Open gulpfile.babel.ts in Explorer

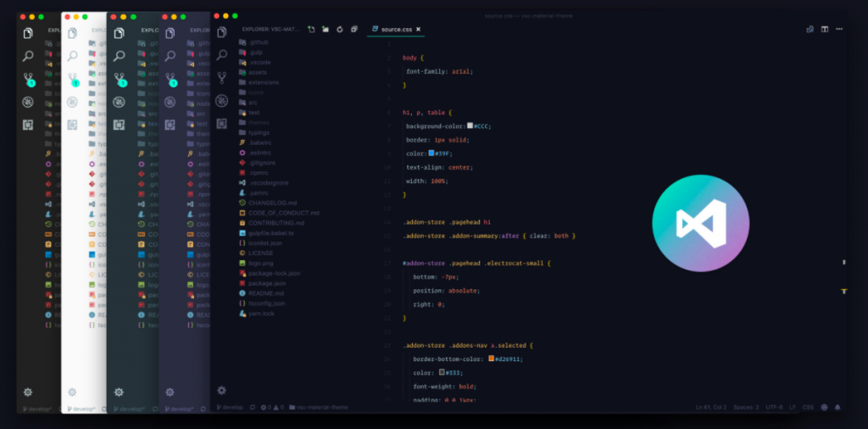[266, 233]
